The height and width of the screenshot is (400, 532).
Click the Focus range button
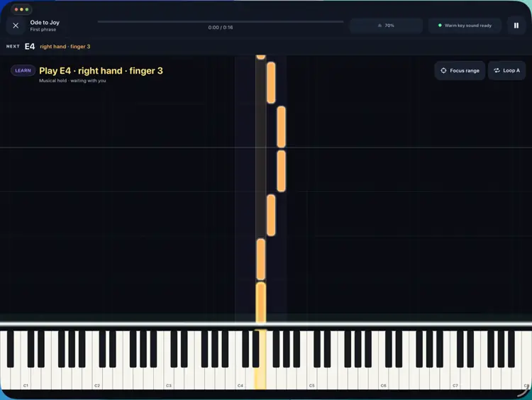pyautogui.click(x=460, y=71)
